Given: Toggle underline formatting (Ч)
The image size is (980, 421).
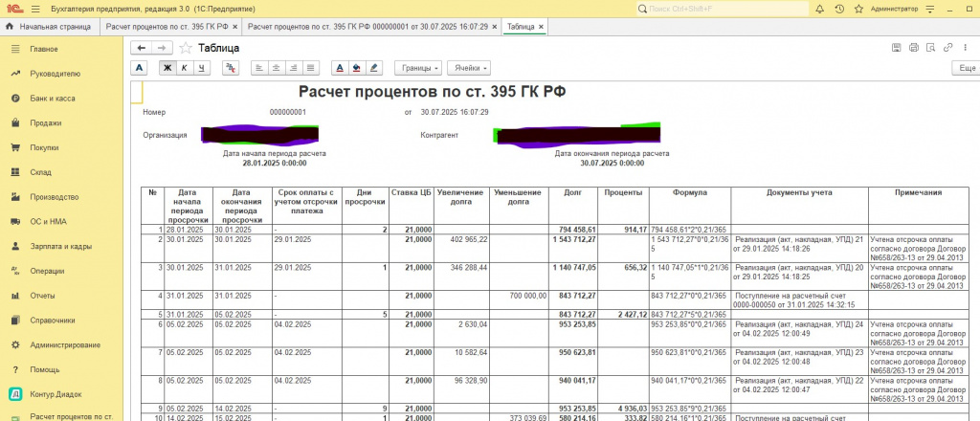Looking at the screenshot, I should click(201, 68).
